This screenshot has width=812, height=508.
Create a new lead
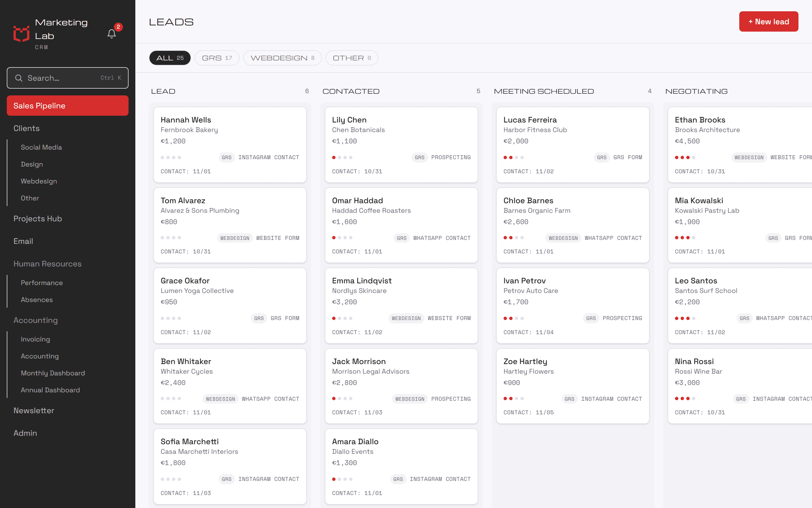[x=768, y=21]
